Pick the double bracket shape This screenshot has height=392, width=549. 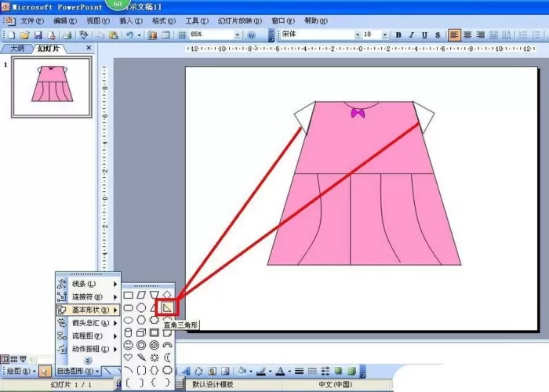click(x=141, y=370)
